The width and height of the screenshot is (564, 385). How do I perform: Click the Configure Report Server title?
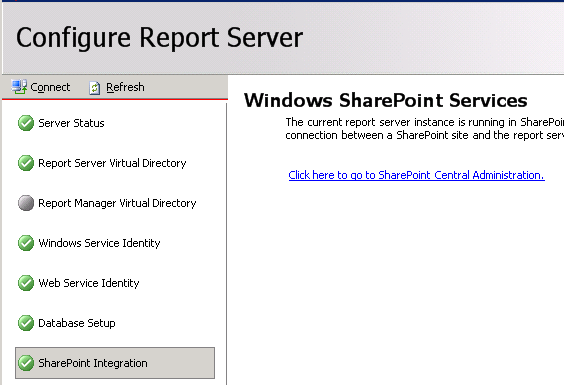coord(160,37)
